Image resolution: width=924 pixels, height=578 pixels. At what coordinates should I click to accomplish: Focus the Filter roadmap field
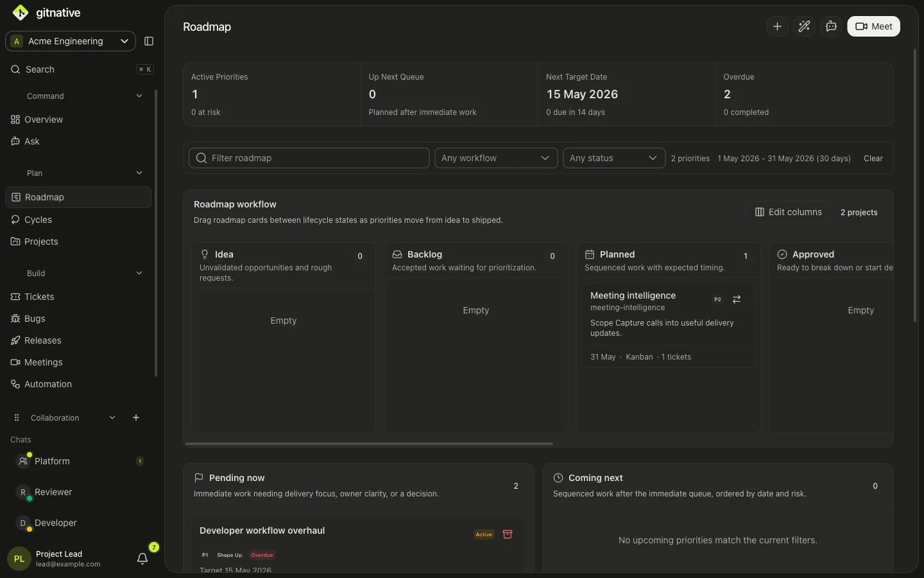coord(309,158)
